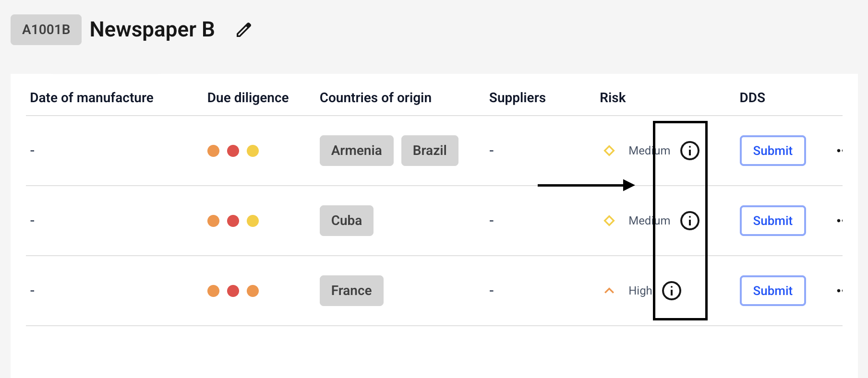
Task: Click the yellow diamond Medium risk icon, Cuba row
Action: pos(609,221)
